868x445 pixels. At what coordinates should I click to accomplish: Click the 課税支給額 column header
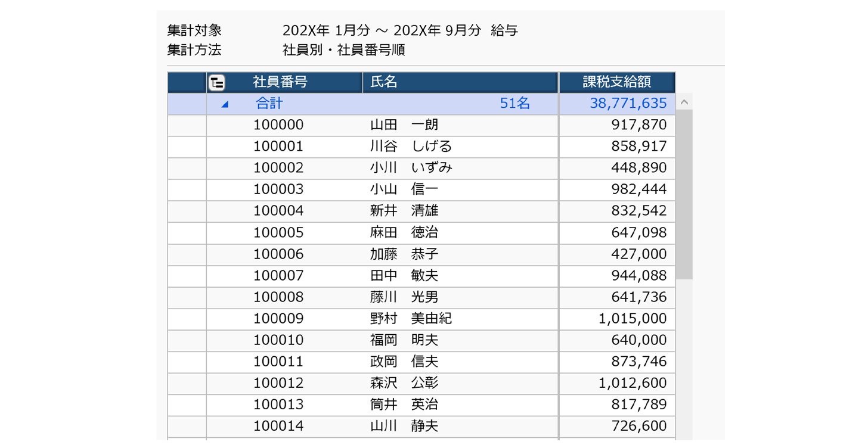[616, 82]
